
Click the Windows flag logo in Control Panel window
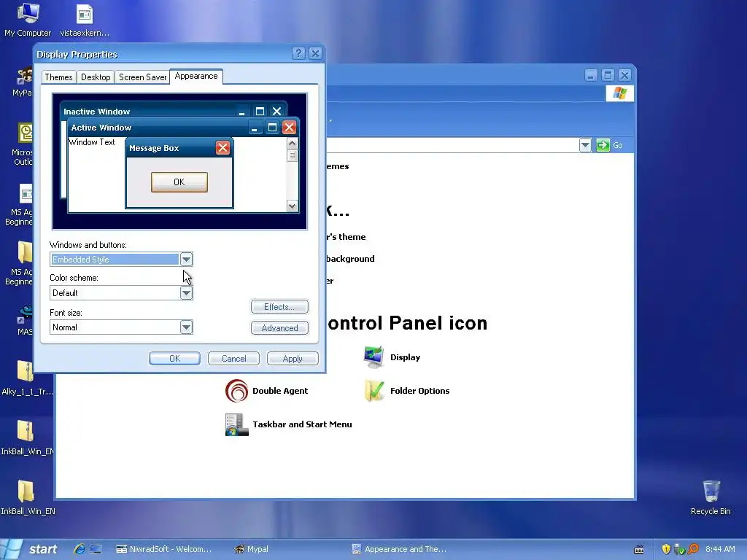point(620,93)
